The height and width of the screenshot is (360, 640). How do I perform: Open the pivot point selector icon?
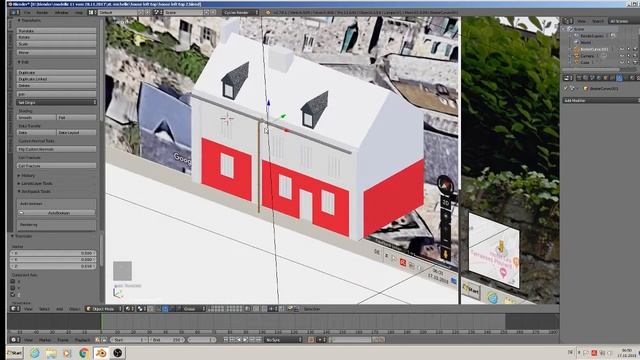[142, 309]
